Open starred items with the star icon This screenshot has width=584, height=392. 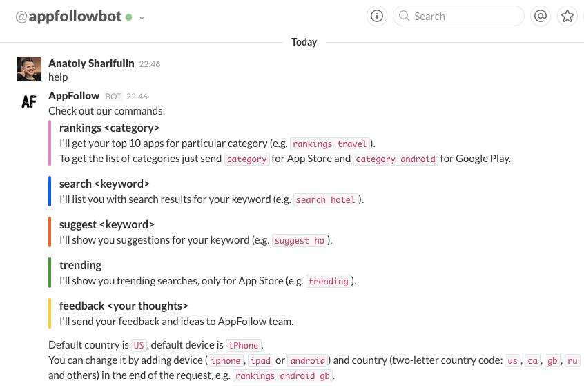(567, 16)
